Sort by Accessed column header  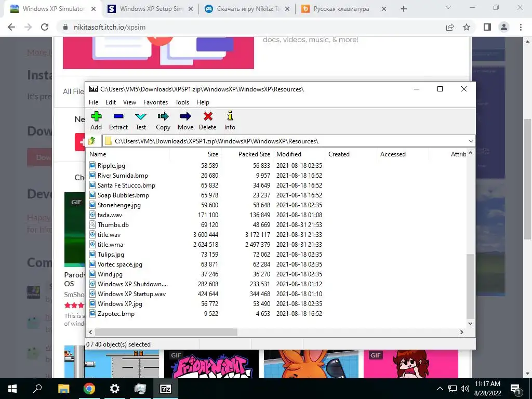[x=403, y=154]
